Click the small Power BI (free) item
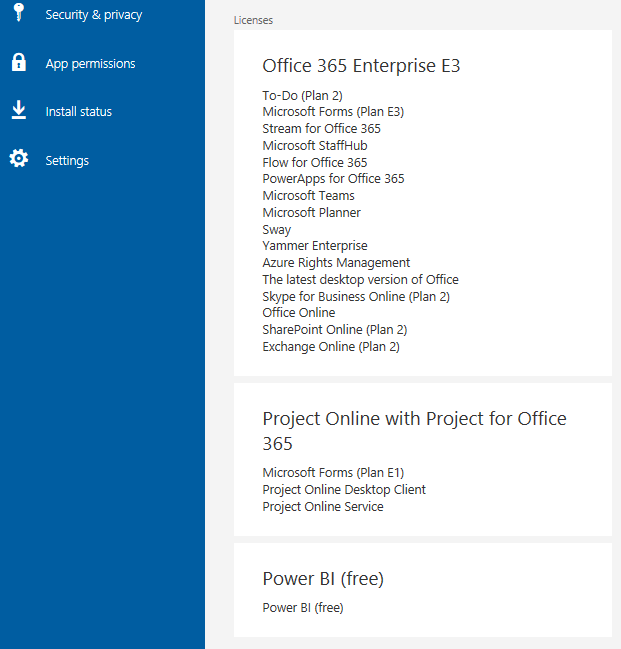 click(303, 608)
